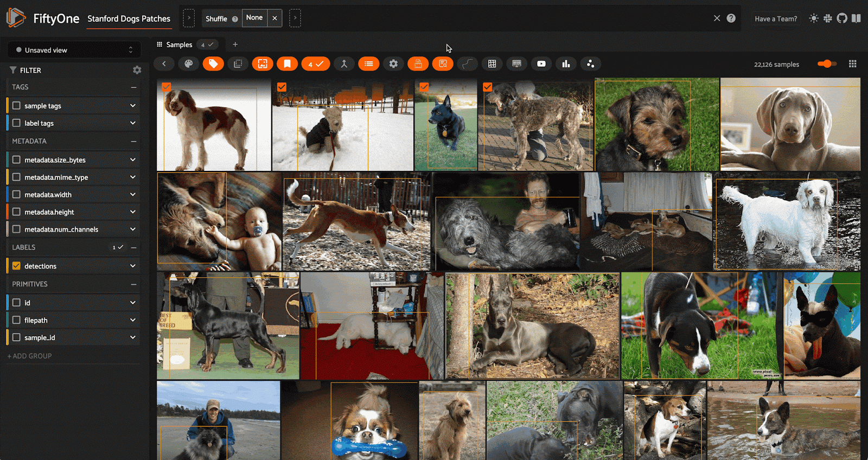Click the grid spacing options icon

(x=853, y=64)
